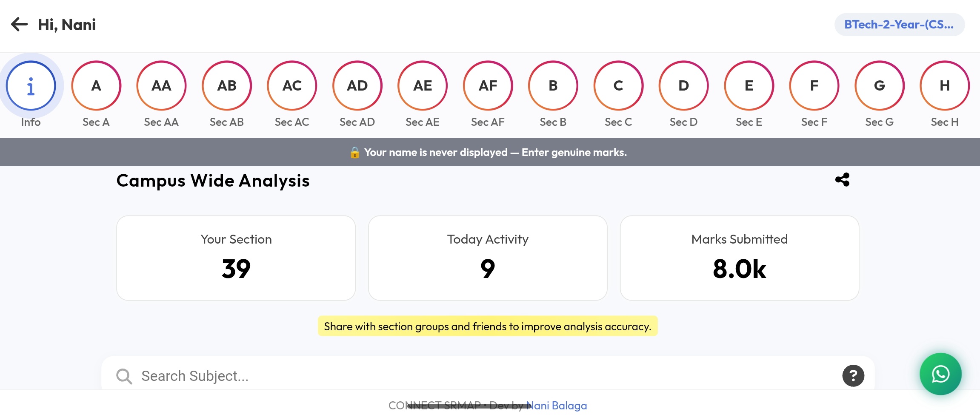Focus the Search Subject input field
The height and width of the screenshot is (420, 980).
tap(468, 376)
